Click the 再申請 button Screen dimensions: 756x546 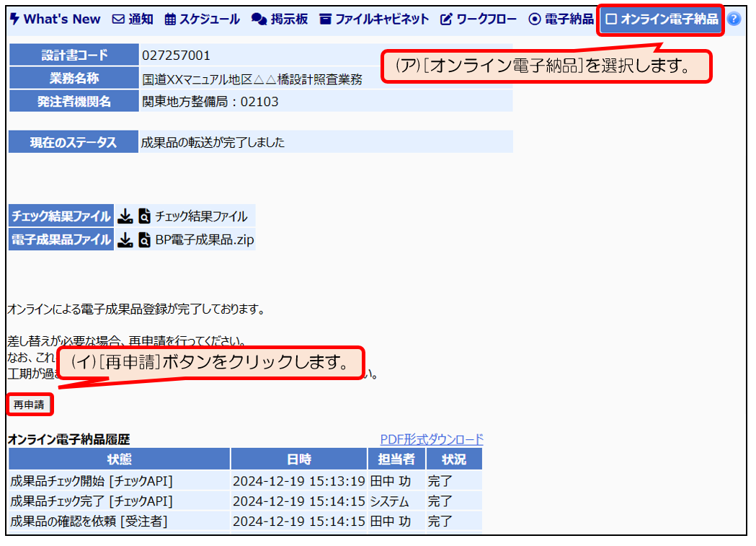(x=30, y=405)
